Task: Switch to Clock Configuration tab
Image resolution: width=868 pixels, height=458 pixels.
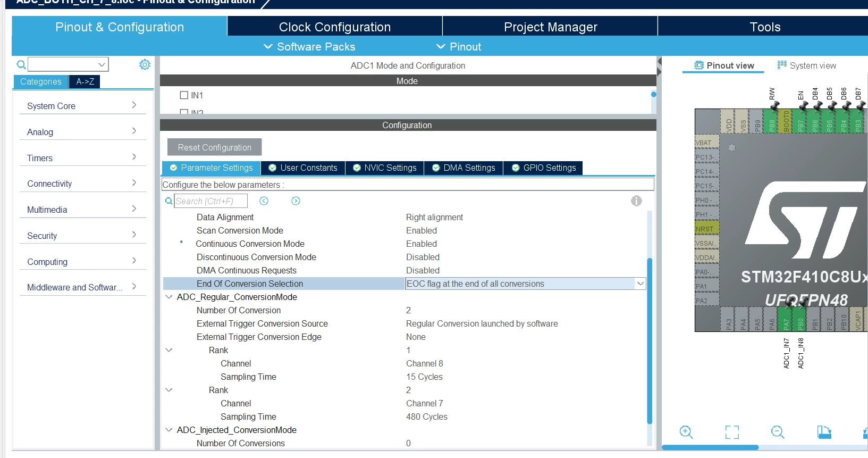Action: click(335, 27)
